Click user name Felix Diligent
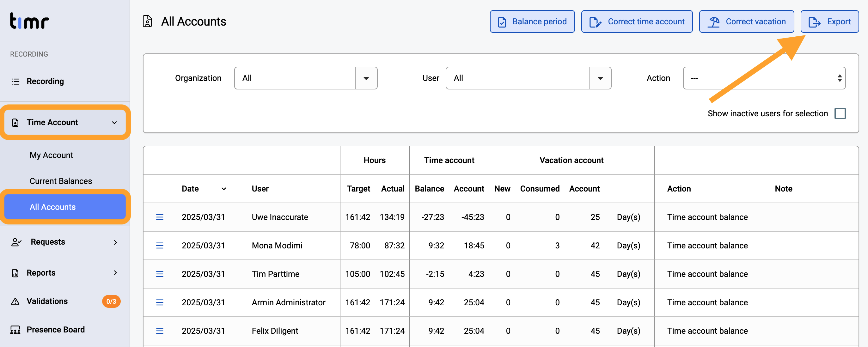The height and width of the screenshot is (347, 868). [275, 331]
